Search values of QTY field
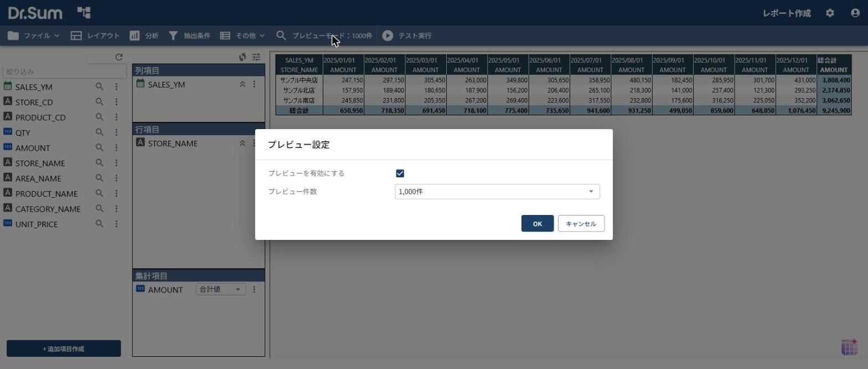Viewport: 868px width, 369px height. click(100, 132)
